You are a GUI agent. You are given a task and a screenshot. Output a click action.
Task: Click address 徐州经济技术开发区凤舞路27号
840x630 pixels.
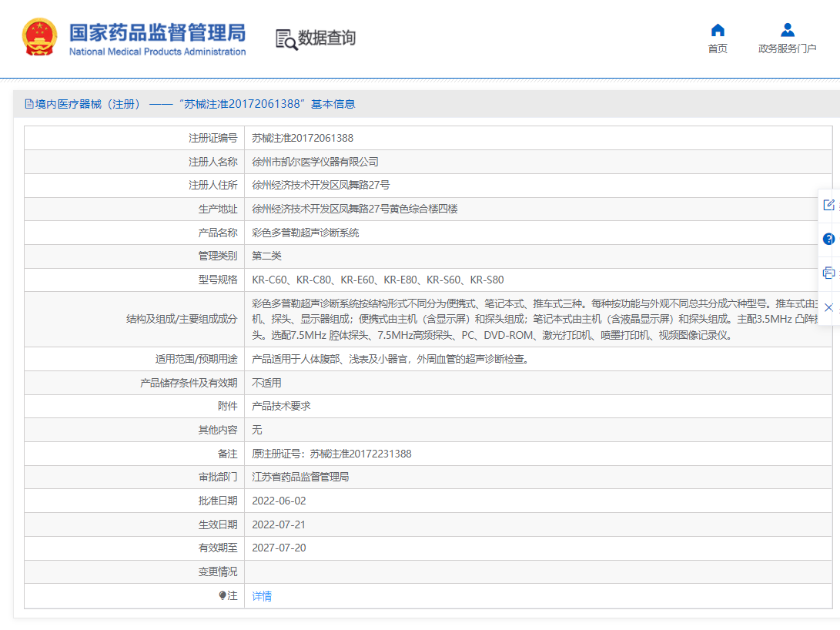(x=321, y=186)
